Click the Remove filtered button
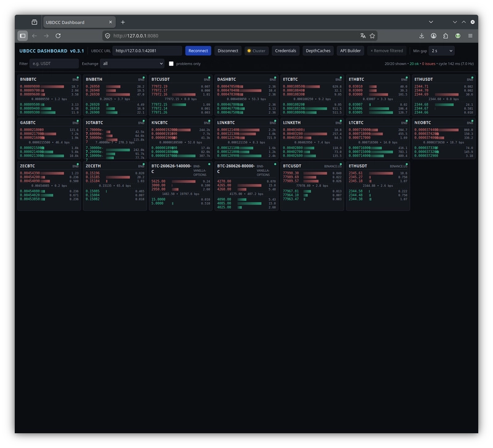 (x=387, y=51)
